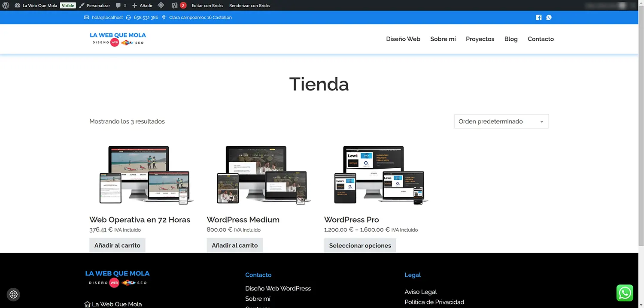
Task: Click address Clara campoamor, 16 Castellón
Action: tap(200, 18)
